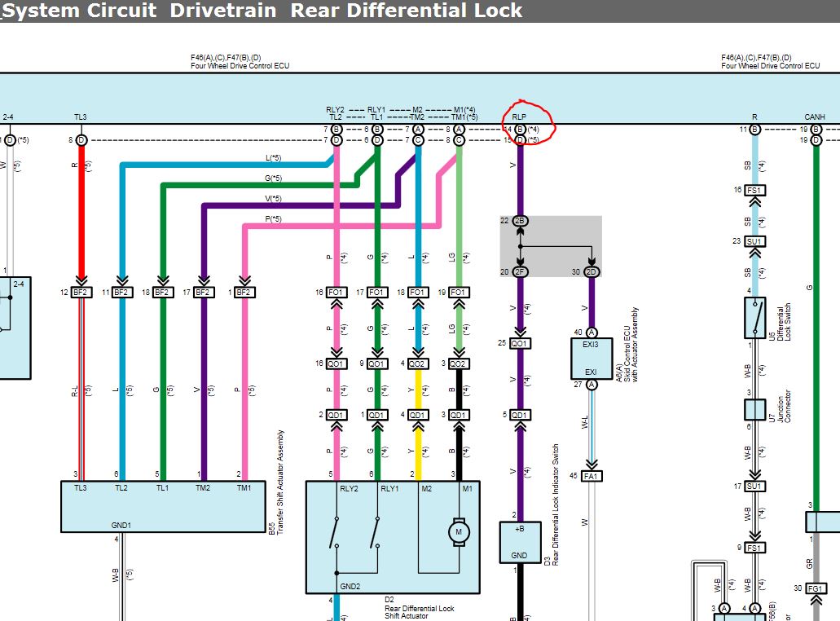Image resolution: width=840 pixels, height=621 pixels.
Task: Click the EXI3 Skid Control ECU block
Action: tap(591, 359)
